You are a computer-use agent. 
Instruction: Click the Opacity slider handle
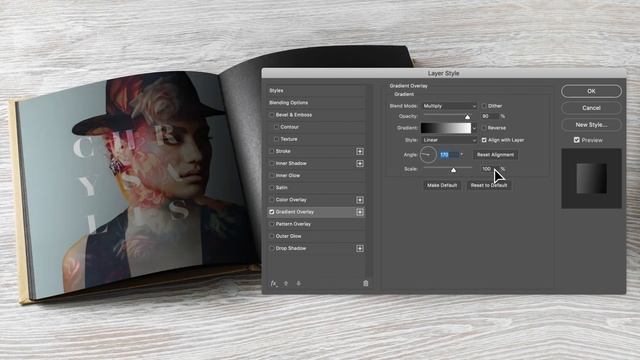[x=467, y=117]
